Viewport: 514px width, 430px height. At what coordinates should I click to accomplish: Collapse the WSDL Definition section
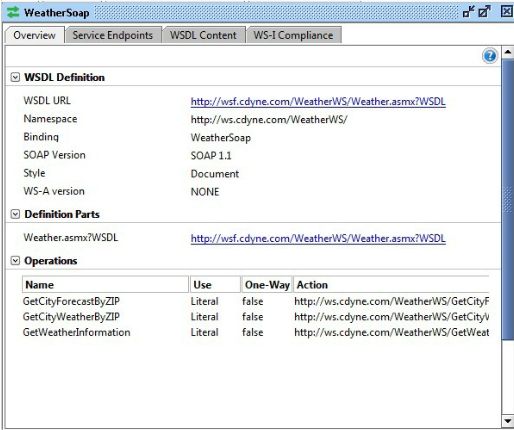pyautogui.click(x=15, y=77)
